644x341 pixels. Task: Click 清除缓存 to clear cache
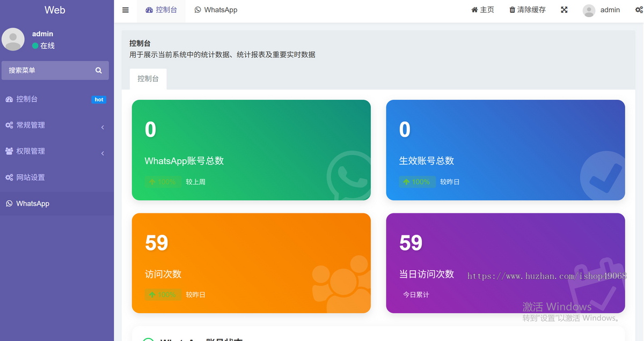click(x=528, y=10)
